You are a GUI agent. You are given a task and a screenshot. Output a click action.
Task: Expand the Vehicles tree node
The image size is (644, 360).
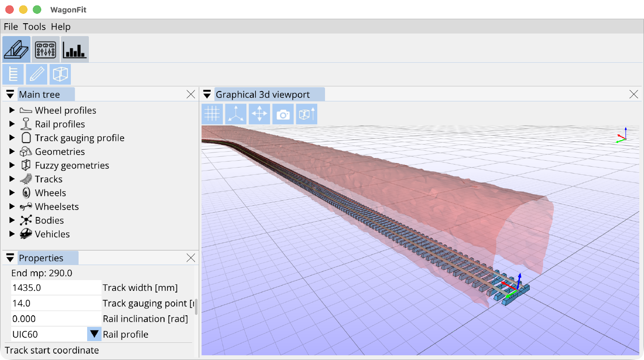pos(11,234)
